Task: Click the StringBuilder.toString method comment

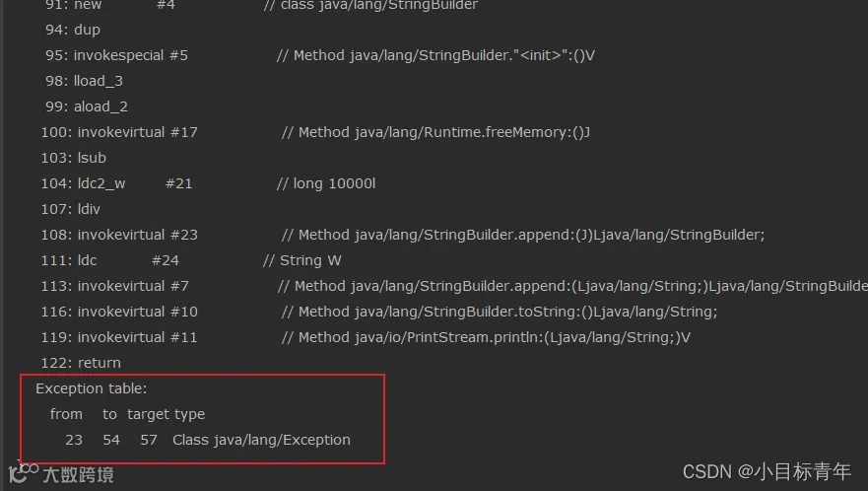Action: click(500, 312)
